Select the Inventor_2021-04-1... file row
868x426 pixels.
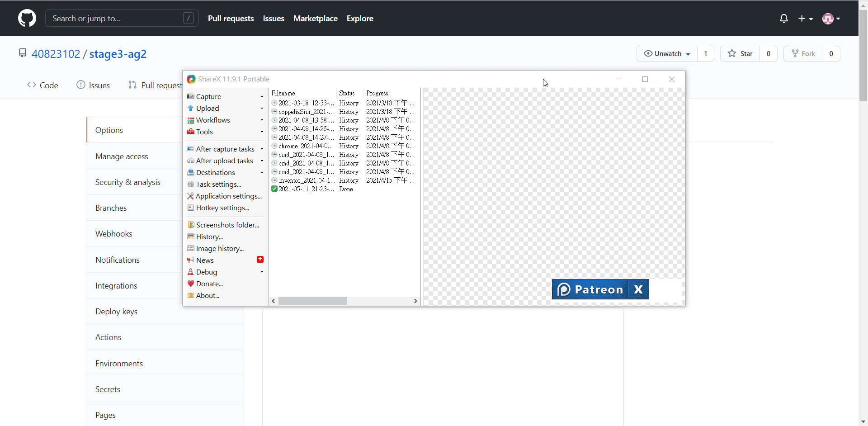(x=344, y=180)
